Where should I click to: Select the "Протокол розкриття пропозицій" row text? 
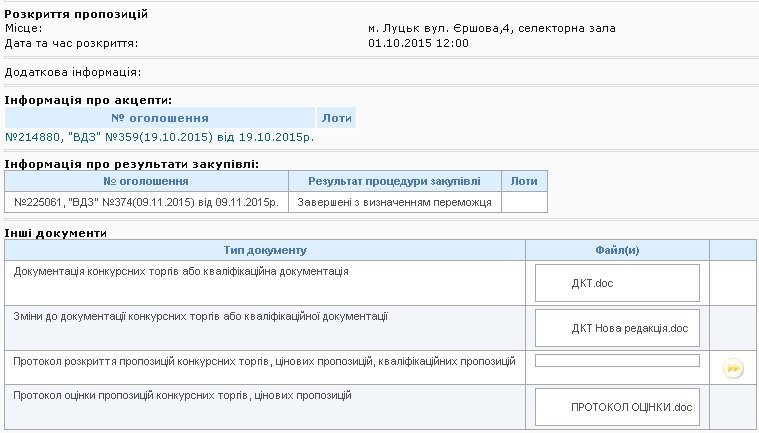264,360
